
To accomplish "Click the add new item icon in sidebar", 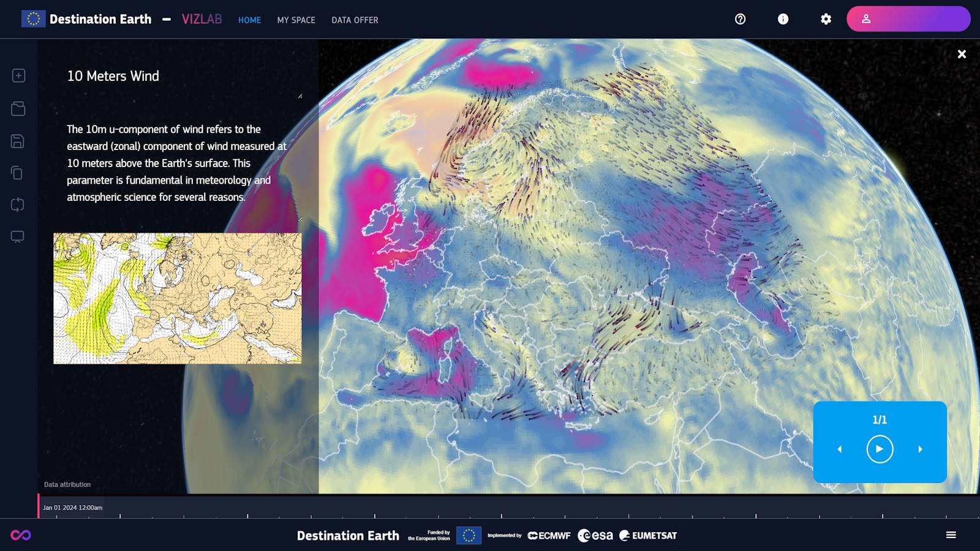I will tap(18, 75).
